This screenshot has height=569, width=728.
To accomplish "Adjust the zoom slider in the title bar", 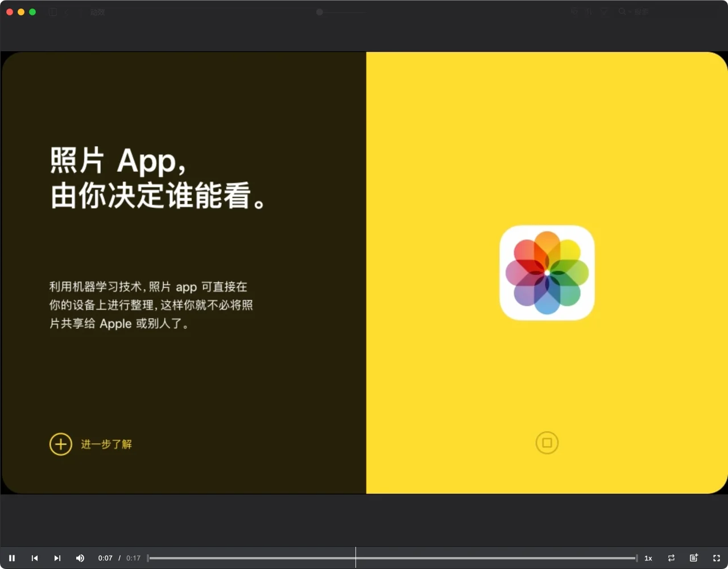I will click(320, 12).
